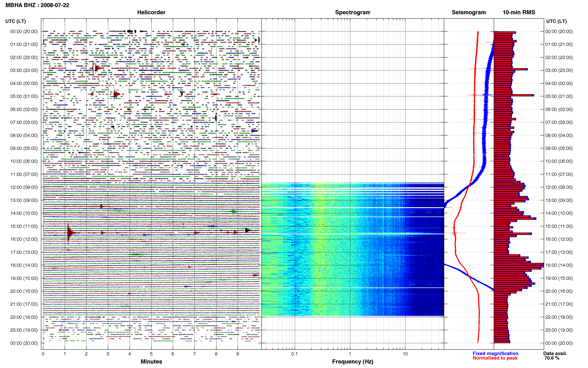Screen dimensions: 588x368
Task: Click right time label '20:00 (16:00)'
Action: pos(559,291)
